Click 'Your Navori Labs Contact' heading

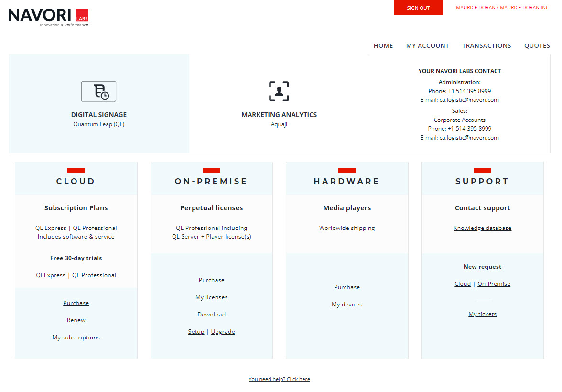coord(460,71)
